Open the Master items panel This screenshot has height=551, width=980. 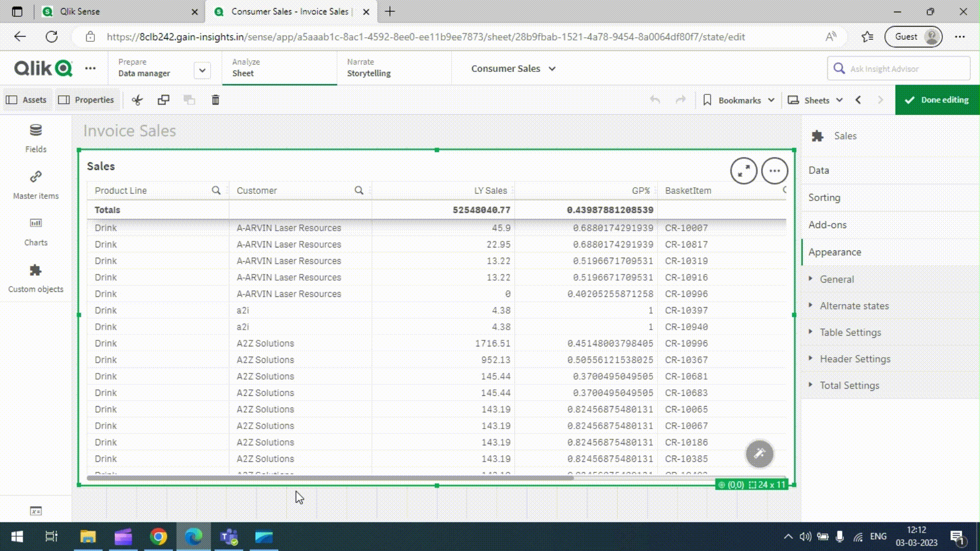(36, 185)
